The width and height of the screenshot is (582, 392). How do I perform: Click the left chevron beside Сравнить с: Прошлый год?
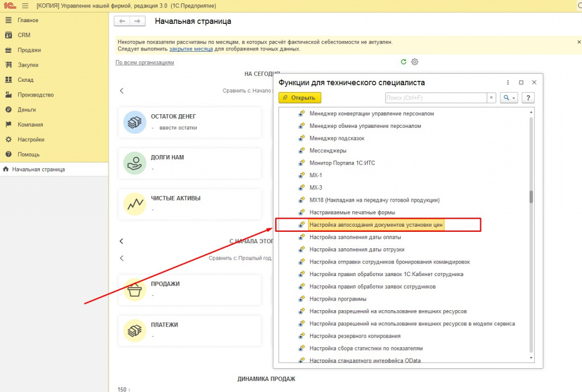122,258
